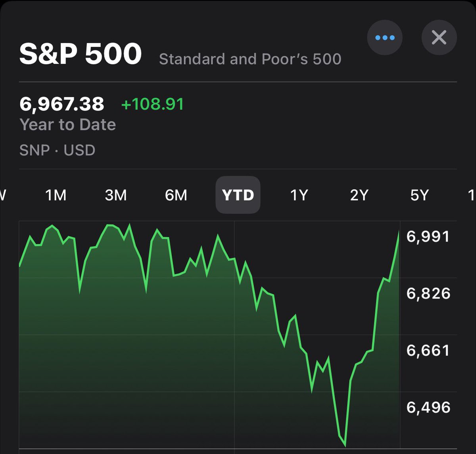Tap the 6,967.38 current price
The width and height of the screenshot is (476, 454).
click(62, 104)
